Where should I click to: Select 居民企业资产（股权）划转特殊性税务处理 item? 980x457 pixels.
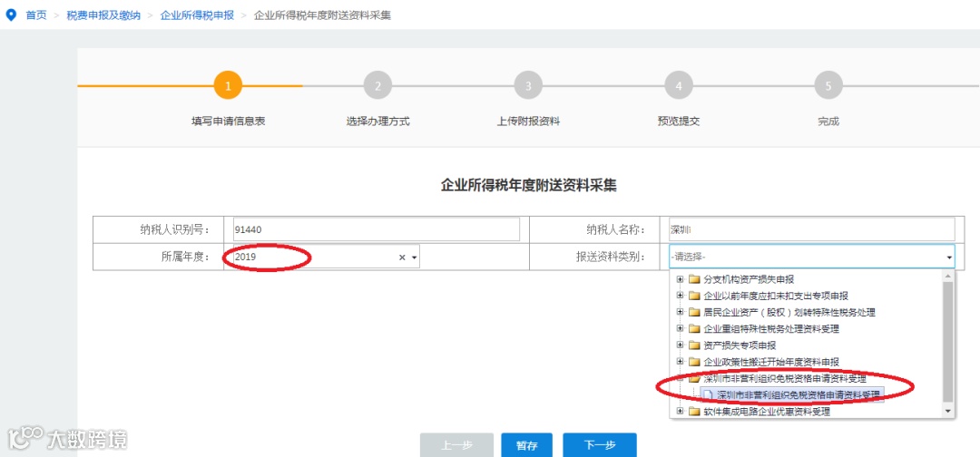point(789,312)
